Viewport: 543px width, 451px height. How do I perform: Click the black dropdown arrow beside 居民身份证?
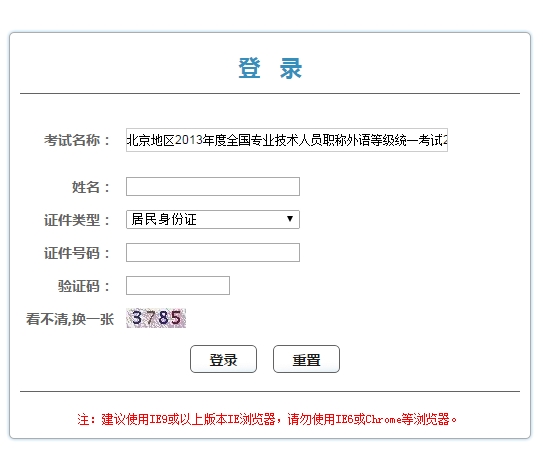click(290, 219)
